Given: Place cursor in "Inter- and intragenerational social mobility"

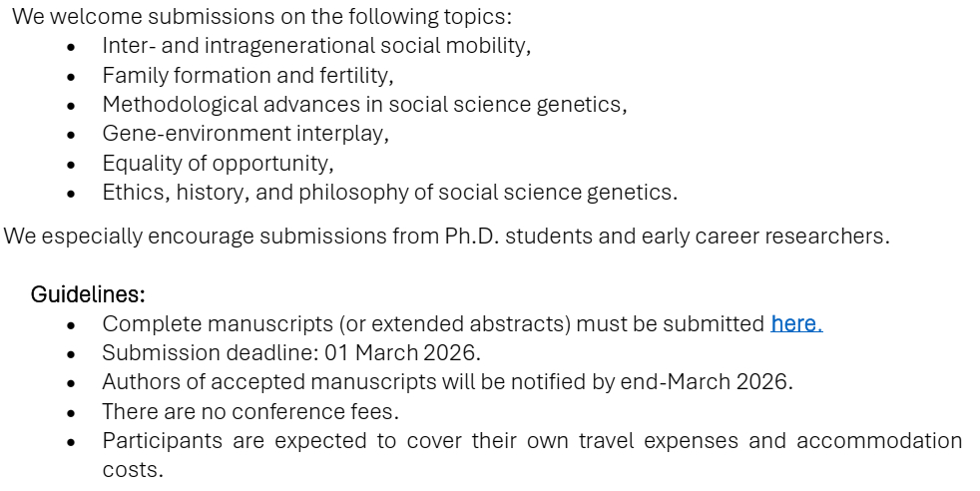Looking at the screenshot, I should click(316, 46).
